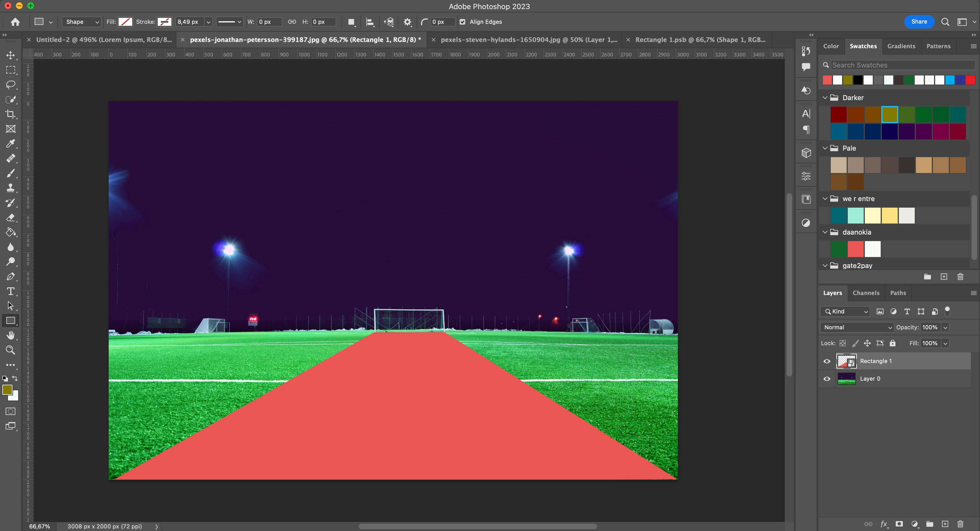Open the Shape tool mode dropdown
The image size is (980, 531).
[x=81, y=22]
